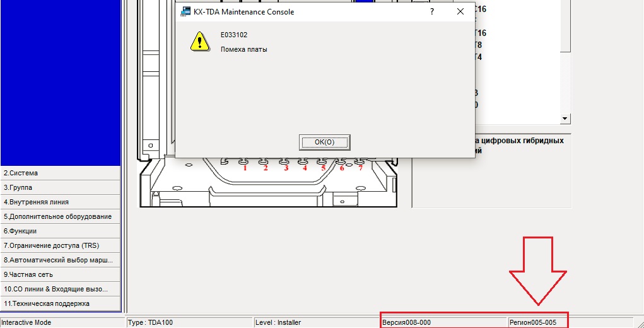
Task: Open the 9.Частная сеть section
Action: (x=61, y=274)
